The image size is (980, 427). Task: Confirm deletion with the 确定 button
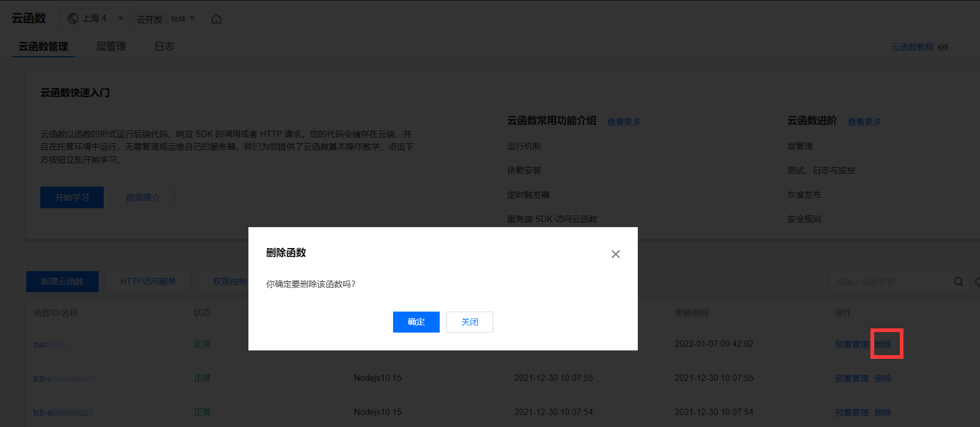[x=416, y=322]
